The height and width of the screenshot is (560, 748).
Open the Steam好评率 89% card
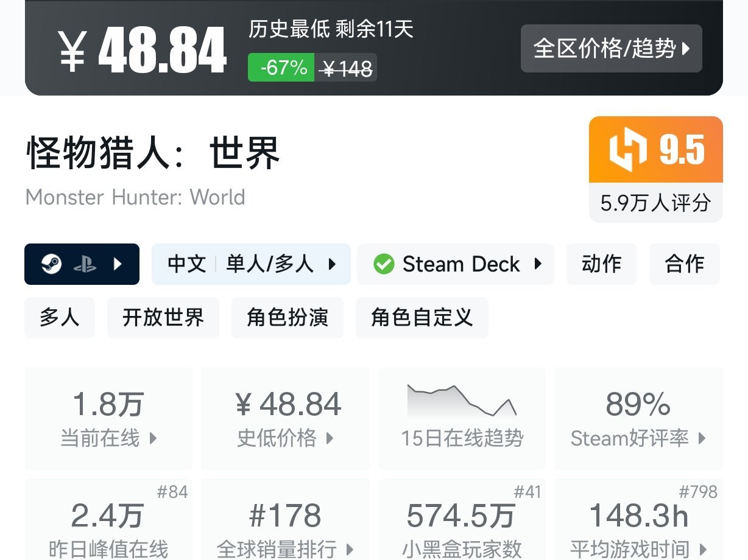[x=638, y=418]
